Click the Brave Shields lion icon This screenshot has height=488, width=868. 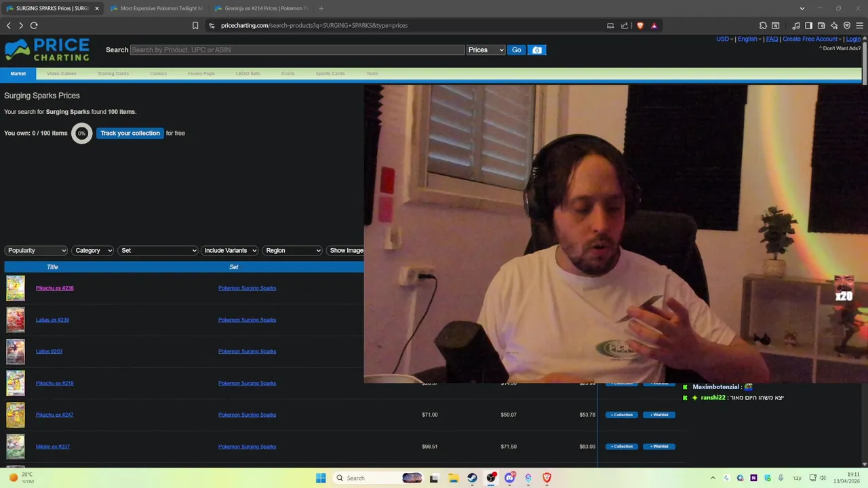coord(640,26)
